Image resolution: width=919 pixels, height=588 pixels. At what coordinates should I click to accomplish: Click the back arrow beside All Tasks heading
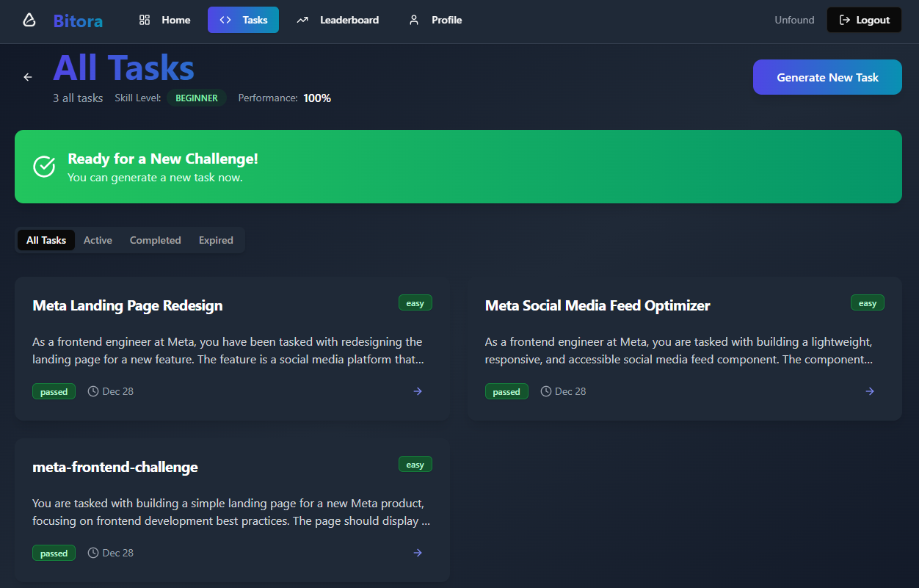(x=27, y=77)
